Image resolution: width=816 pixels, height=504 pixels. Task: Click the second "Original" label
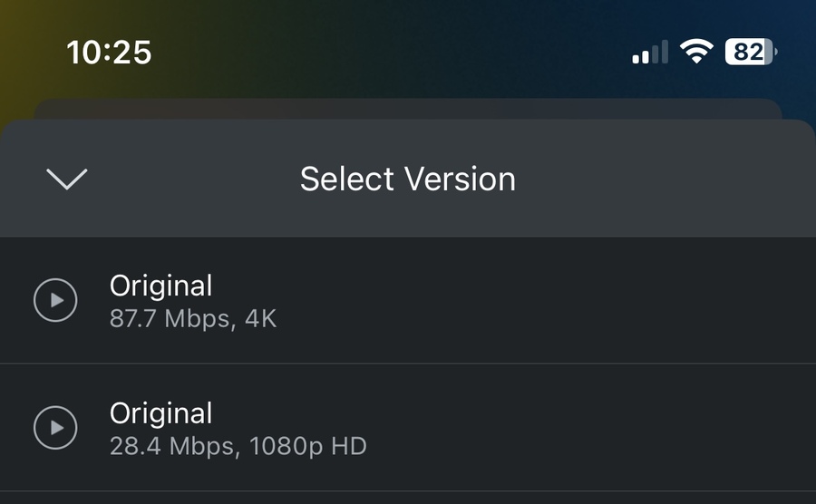160,413
